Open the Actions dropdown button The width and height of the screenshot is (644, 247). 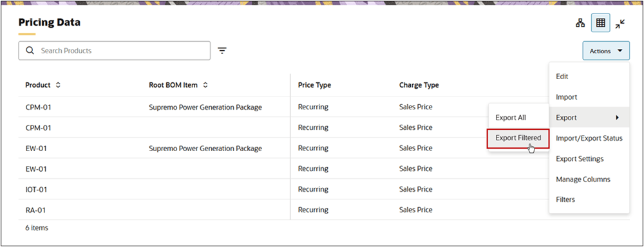click(606, 51)
